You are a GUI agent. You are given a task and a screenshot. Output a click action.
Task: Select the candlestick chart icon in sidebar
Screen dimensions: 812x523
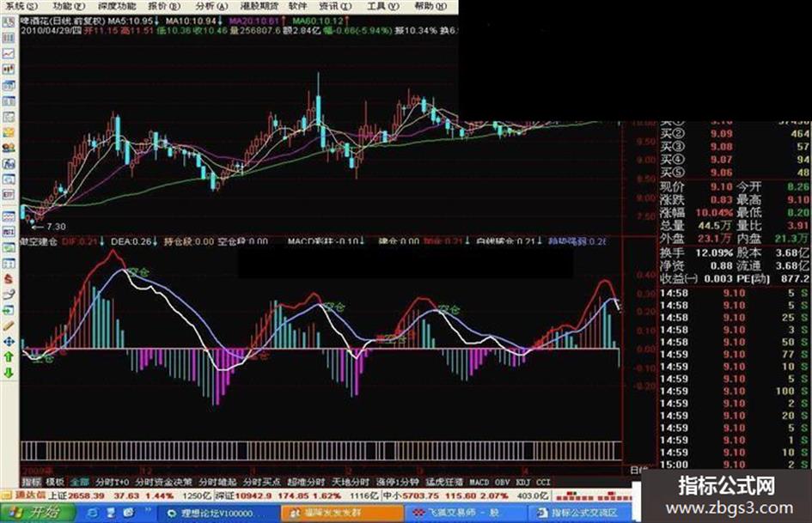pos(9,70)
